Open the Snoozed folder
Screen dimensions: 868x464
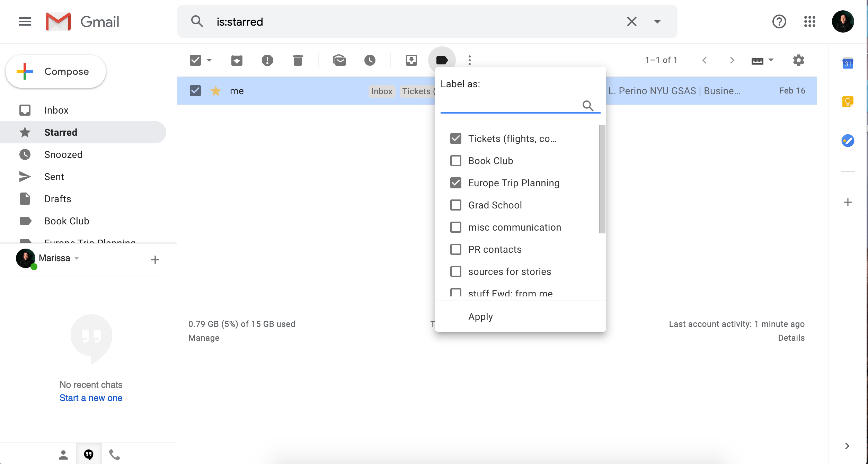pyautogui.click(x=63, y=154)
